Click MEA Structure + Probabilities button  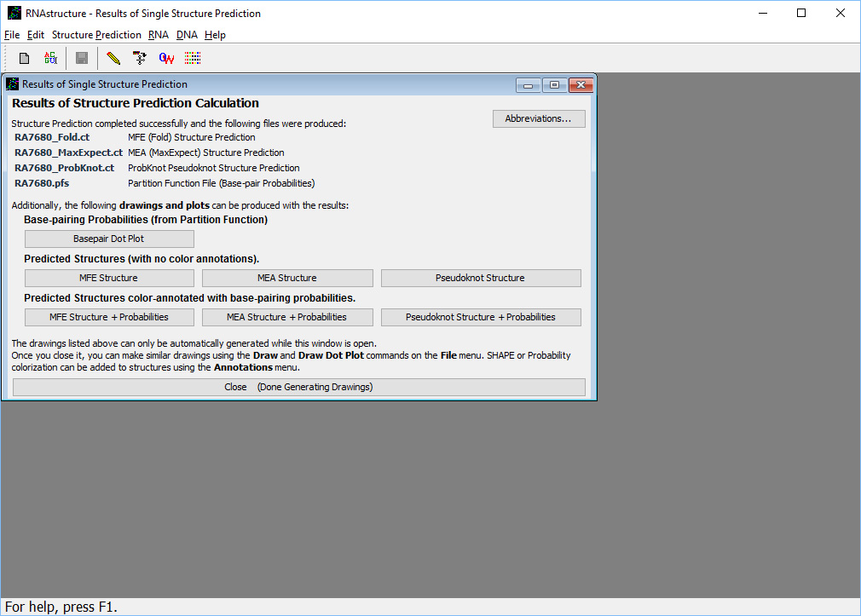[287, 317]
